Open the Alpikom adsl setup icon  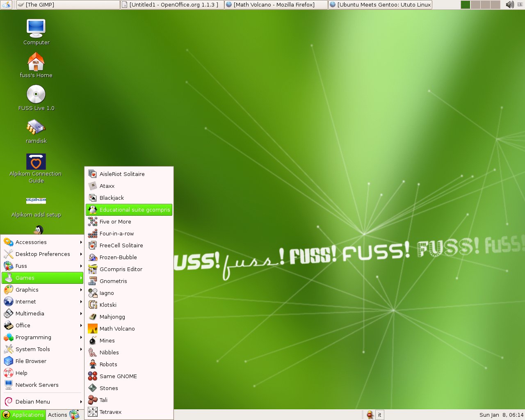pos(36,206)
